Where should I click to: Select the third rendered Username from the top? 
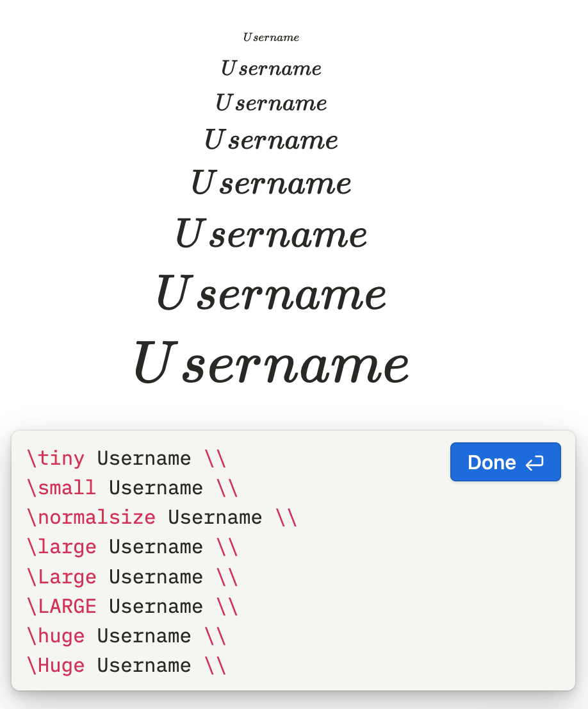tap(271, 103)
